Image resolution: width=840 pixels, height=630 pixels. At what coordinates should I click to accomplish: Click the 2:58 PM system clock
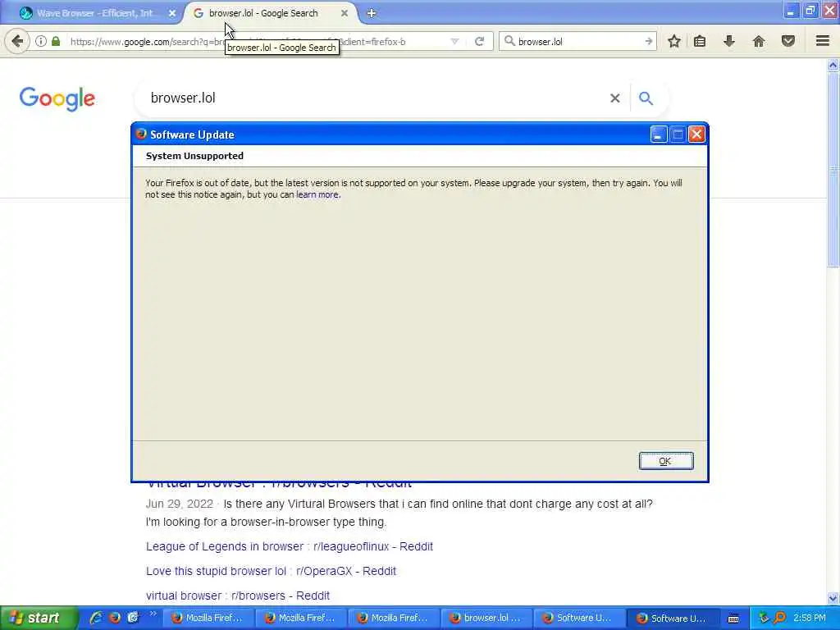point(810,619)
